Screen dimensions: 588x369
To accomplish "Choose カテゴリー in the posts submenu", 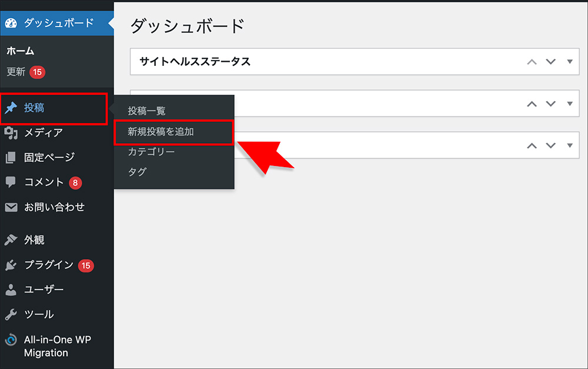I will tap(151, 152).
